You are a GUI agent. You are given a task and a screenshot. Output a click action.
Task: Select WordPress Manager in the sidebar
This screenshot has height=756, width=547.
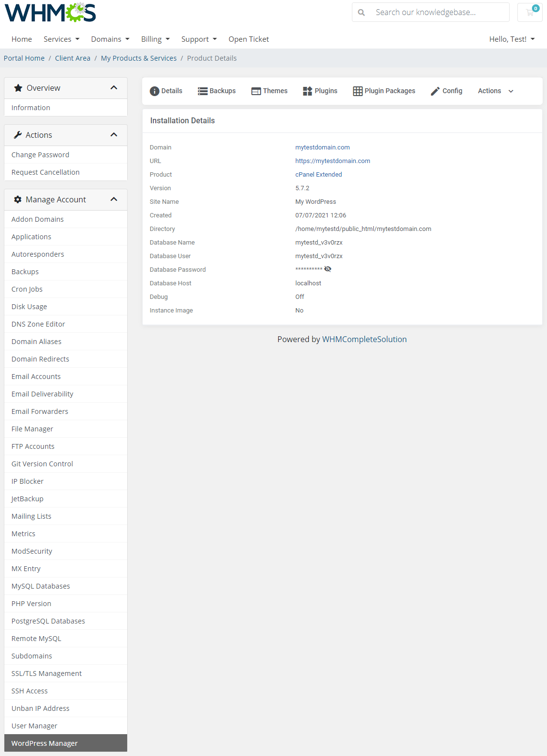tap(44, 743)
